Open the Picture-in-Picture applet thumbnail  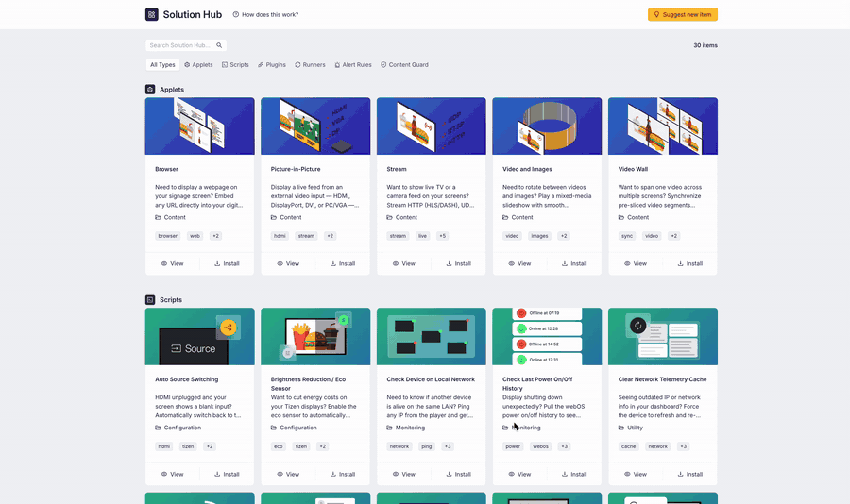315,126
